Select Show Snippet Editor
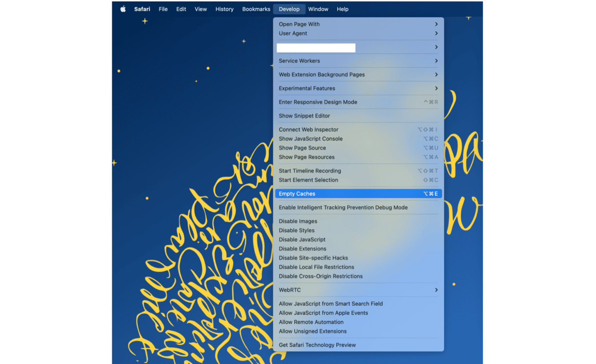Image resolution: width=596 pixels, height=364 pixels. pos(358,116)
